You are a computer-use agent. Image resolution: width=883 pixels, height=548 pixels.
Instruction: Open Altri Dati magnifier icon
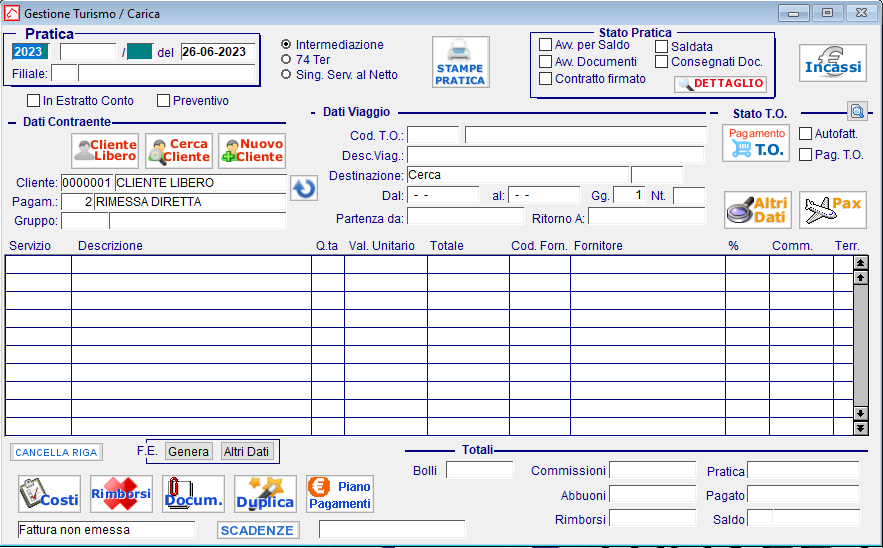757,210
